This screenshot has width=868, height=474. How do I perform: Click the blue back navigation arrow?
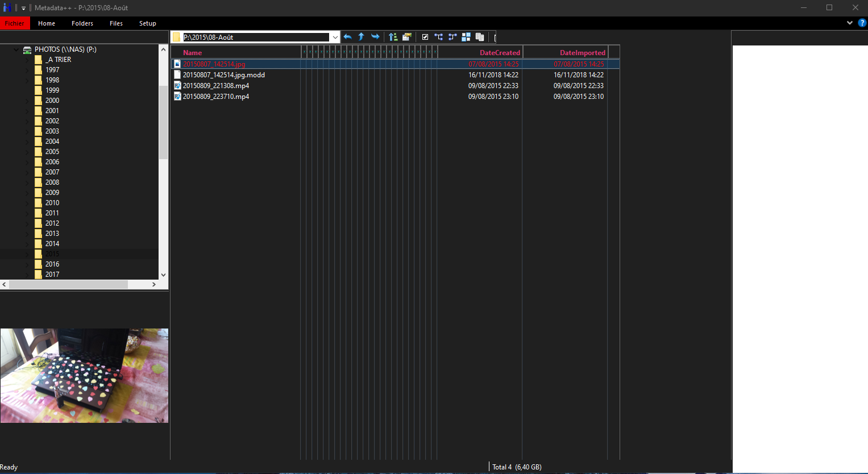click(347, 37)
